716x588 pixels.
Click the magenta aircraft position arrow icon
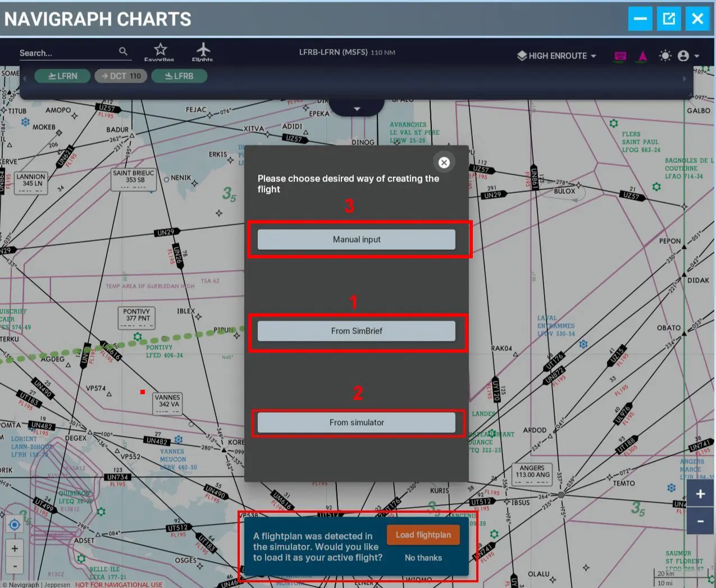coord(643,56)
